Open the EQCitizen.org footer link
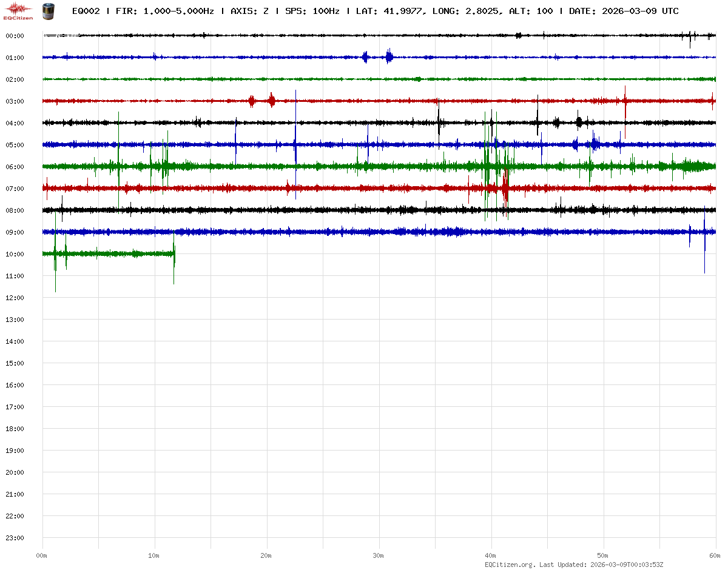The height and width of the screenshot is (570, 728). pos(510,565)
